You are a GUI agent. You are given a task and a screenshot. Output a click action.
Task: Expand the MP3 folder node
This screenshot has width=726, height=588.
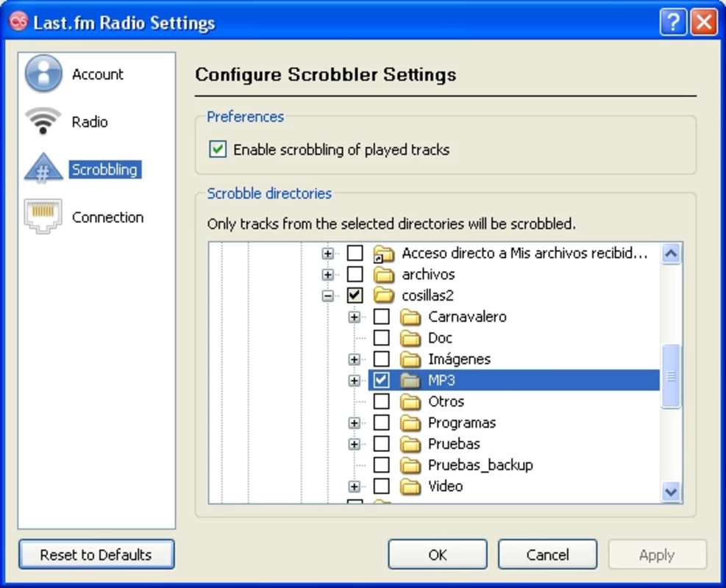pos(355,380)
